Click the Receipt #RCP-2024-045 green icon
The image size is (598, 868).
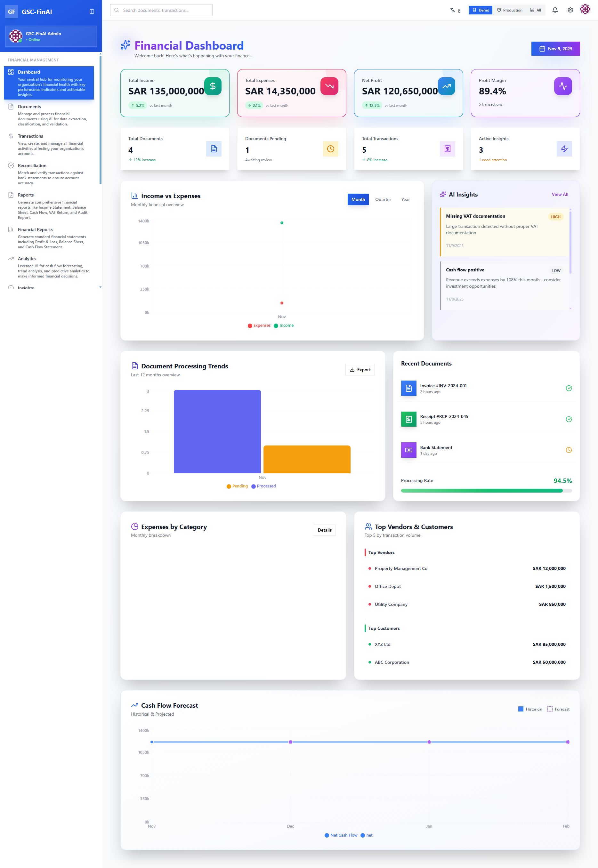pyautogui.click(x=408, y=419)
